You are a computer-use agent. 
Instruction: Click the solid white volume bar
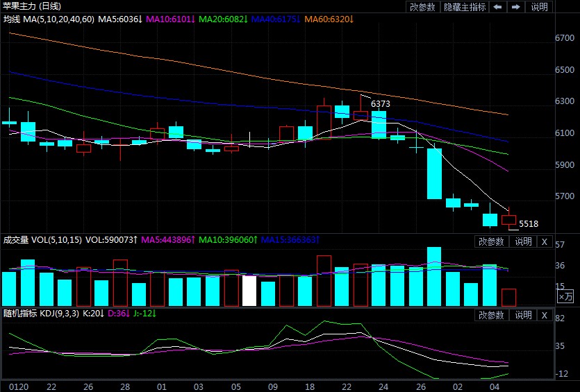[249, 291]
